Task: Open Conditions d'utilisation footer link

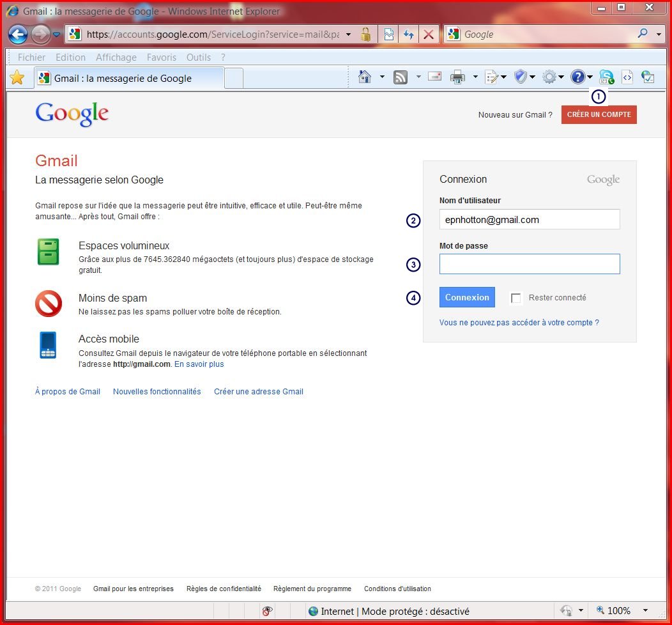Action: click(398, 589)
